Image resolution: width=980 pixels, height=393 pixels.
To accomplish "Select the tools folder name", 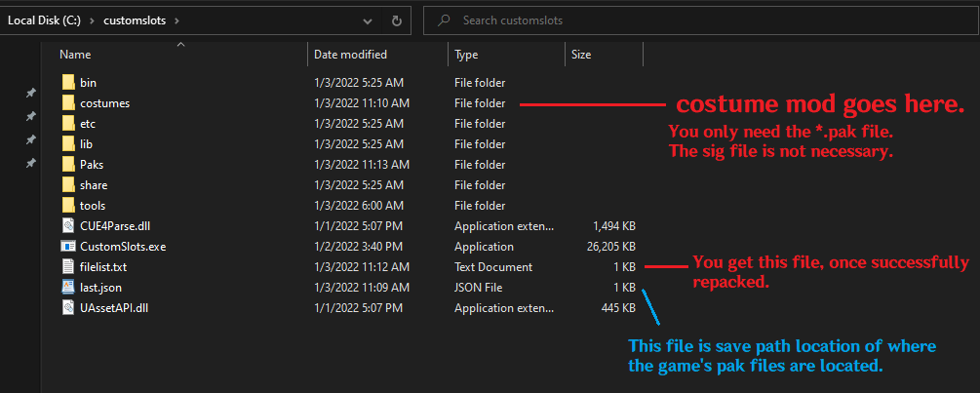I will click(93, 206).
